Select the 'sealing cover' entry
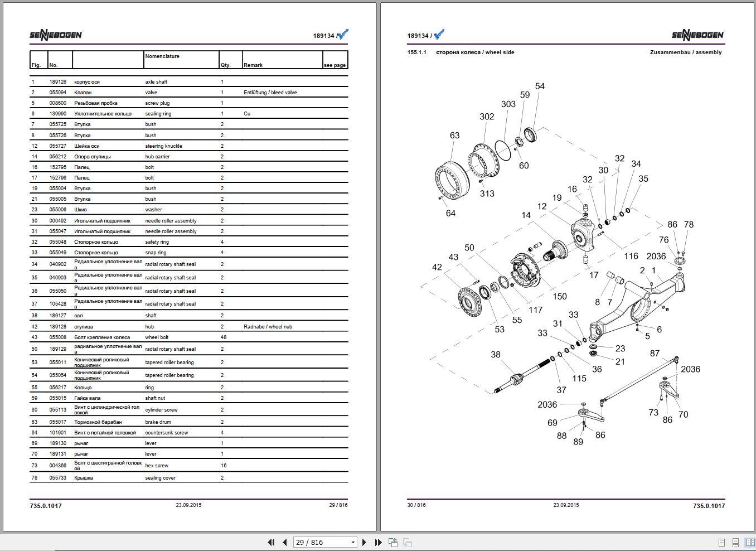The image size is (756, 551). [160, 478]
